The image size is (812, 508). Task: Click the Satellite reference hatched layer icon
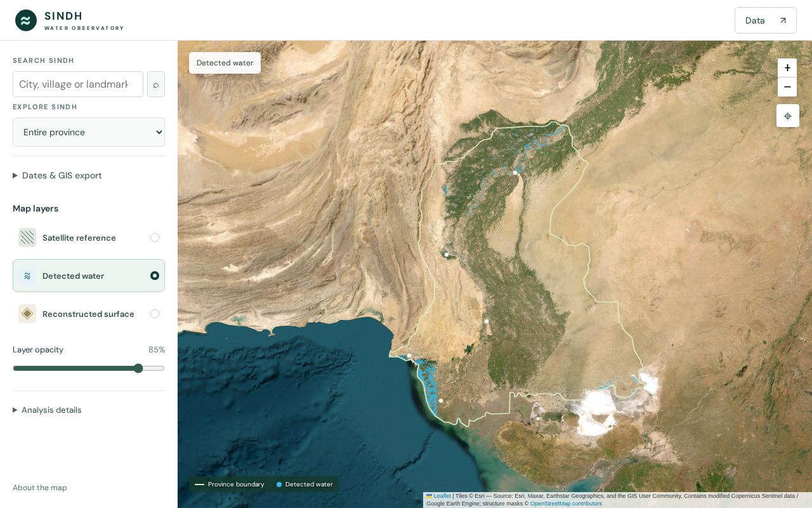[x=27, y=237]
